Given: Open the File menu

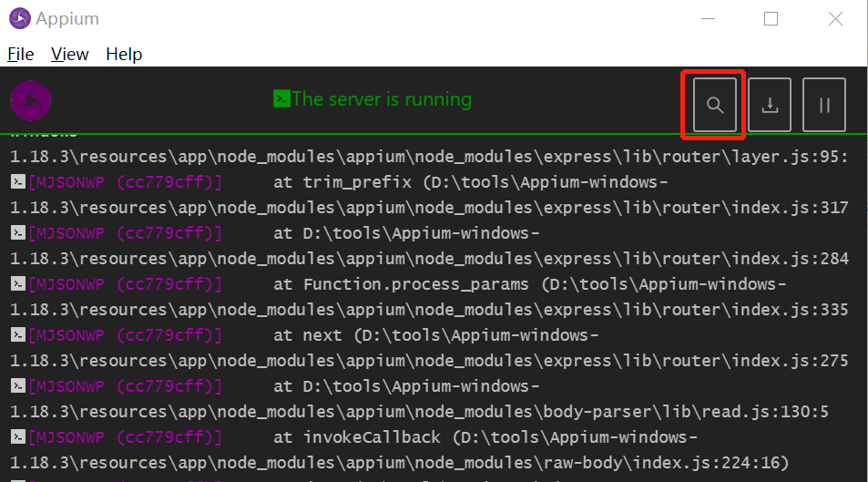Looking at the screenshot, I should 20,55.
